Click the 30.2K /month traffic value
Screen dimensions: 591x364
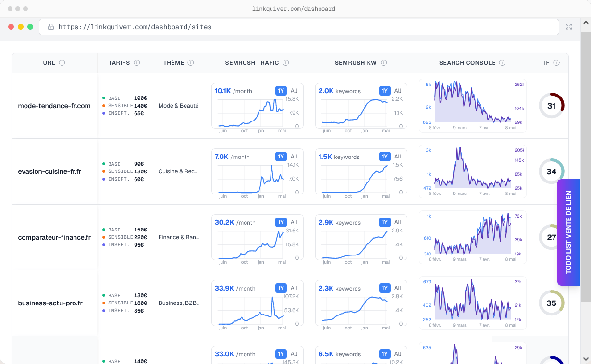pyautogui.click(x=235, y=222)
